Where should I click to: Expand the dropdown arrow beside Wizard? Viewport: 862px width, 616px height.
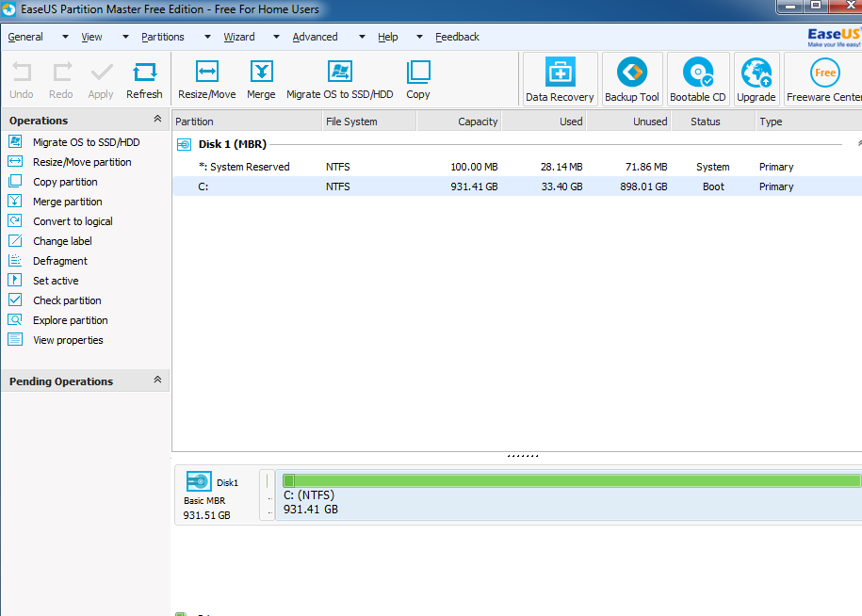(277, 37)
